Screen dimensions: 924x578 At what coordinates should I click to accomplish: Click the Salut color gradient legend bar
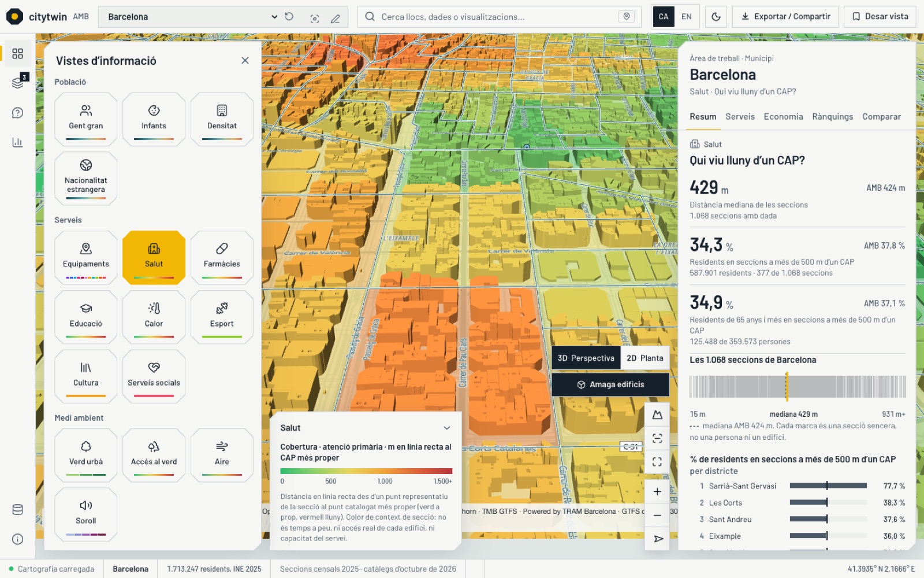366,471
